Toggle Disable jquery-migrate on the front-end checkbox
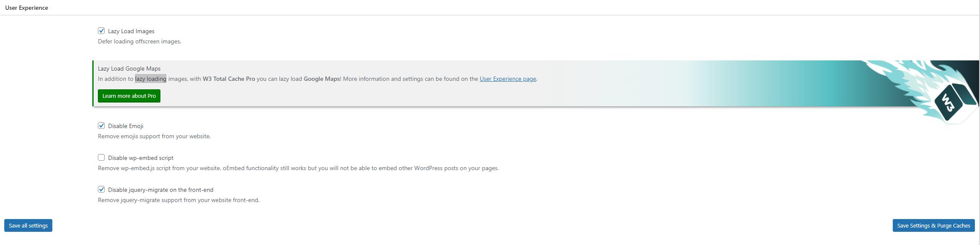Image resolution: width=980 pixels, height=245 pixels. tap(101, 189)
